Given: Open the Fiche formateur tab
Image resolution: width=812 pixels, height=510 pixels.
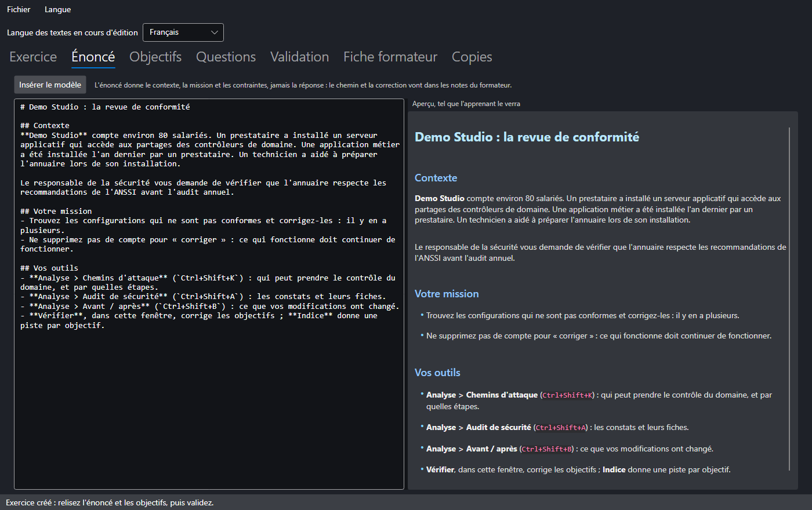Looking at the screenshot, I should click(390, 57).
